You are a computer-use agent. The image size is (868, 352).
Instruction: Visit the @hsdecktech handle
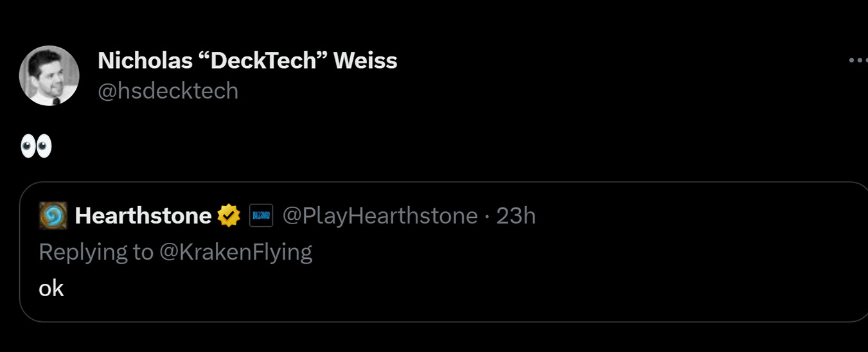pos(168,91)
